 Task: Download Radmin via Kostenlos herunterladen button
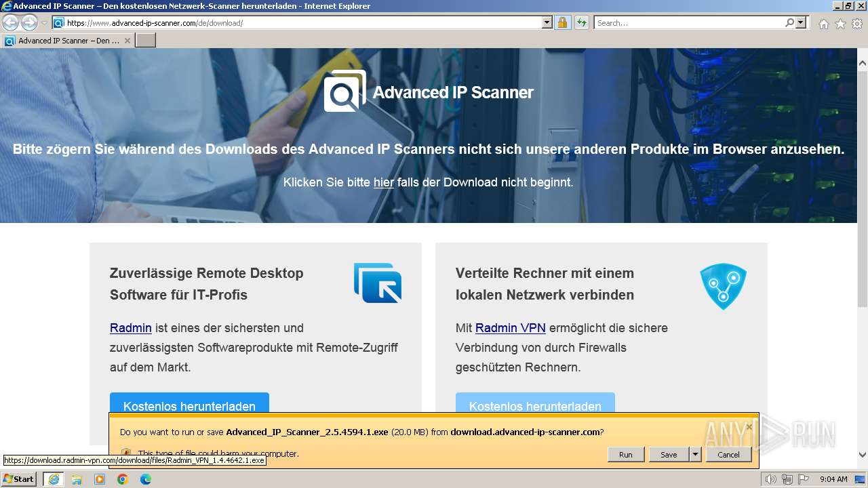tap(189, 404)
